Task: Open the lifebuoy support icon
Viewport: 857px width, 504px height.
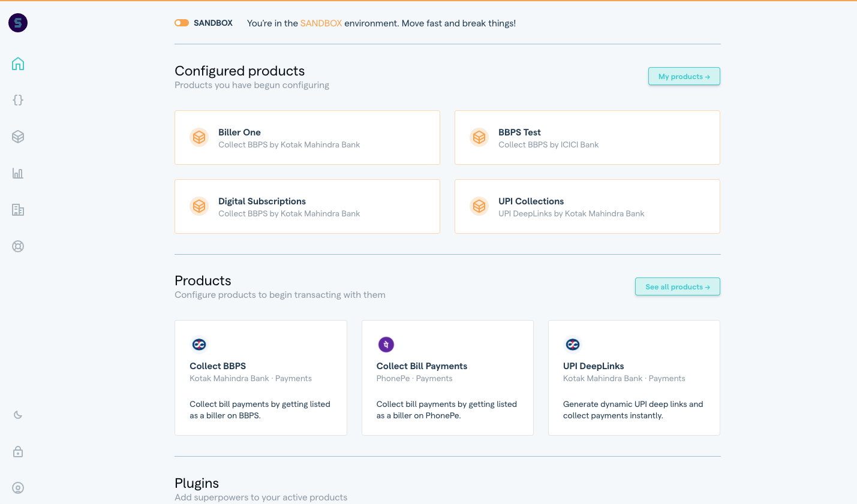Action: coord(18,246)
